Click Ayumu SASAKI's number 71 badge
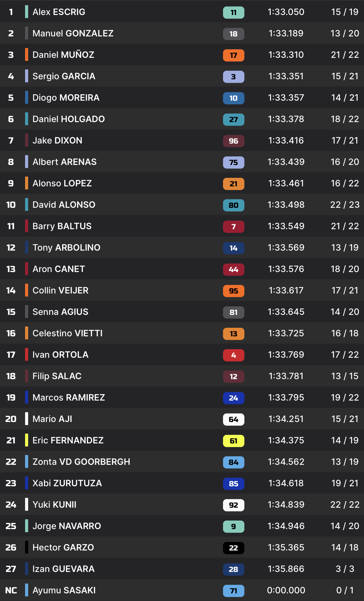 pos(233,591)
